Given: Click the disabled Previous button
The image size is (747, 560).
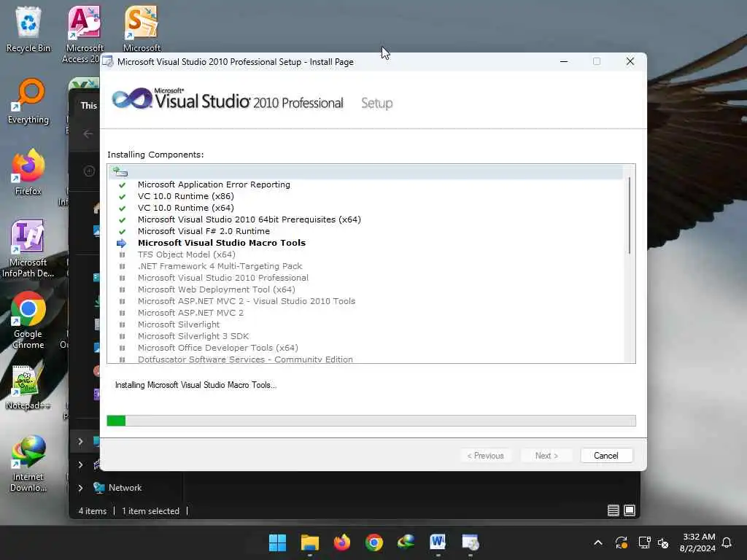Looking at the screenshot, I should pyautogui.click(x=485, y=456).
